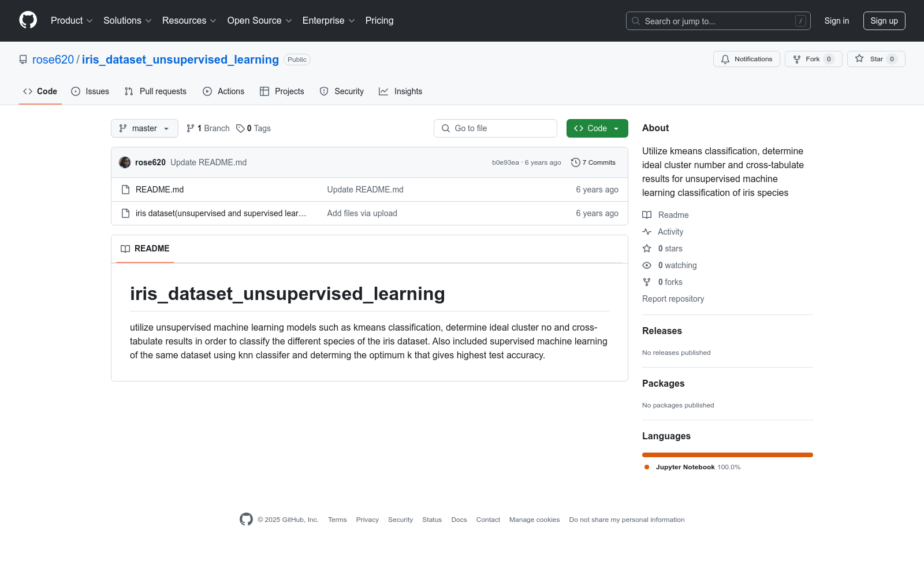Open the latest Update README.md commit message
The image size is (924, 578).
coord(208,162)
